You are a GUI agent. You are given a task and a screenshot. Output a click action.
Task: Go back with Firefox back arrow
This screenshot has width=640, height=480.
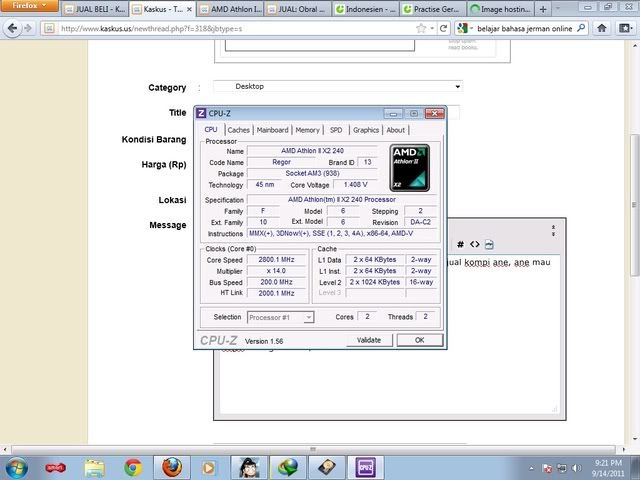point(12,28)
